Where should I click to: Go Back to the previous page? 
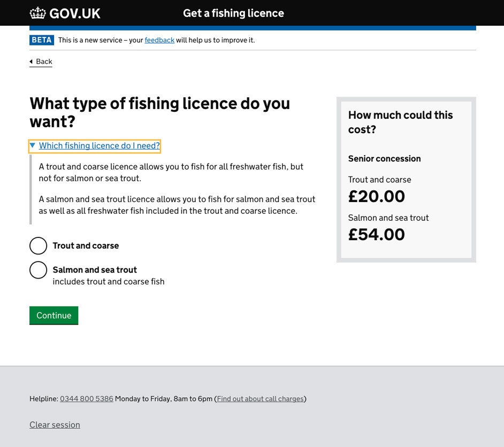point(43,61)
